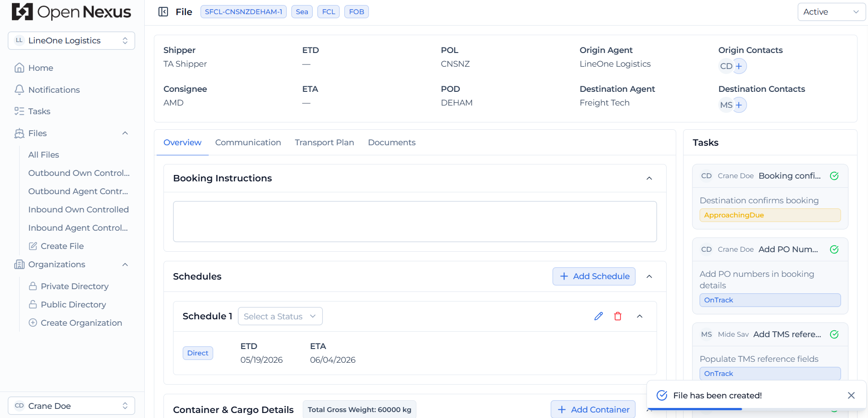Open All Files in sidebar
Screen dimensions: 868x418
point(44,155)
